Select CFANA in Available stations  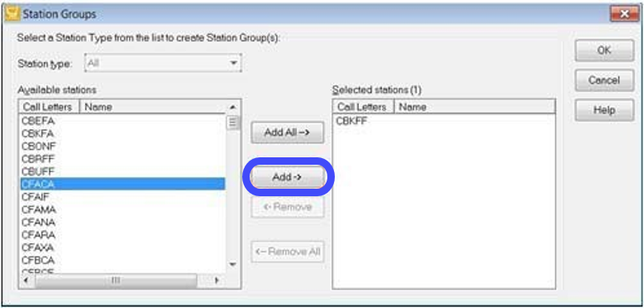[122, 223]
